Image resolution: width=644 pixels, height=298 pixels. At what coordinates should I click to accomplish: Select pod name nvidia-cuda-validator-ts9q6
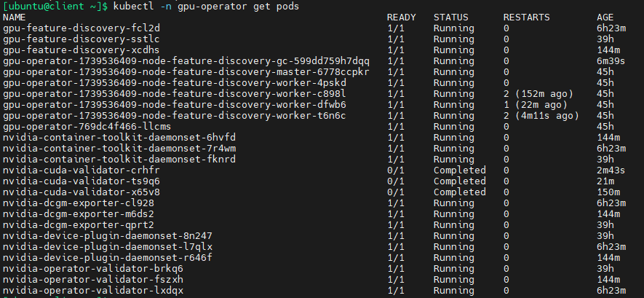click(82, 181)
